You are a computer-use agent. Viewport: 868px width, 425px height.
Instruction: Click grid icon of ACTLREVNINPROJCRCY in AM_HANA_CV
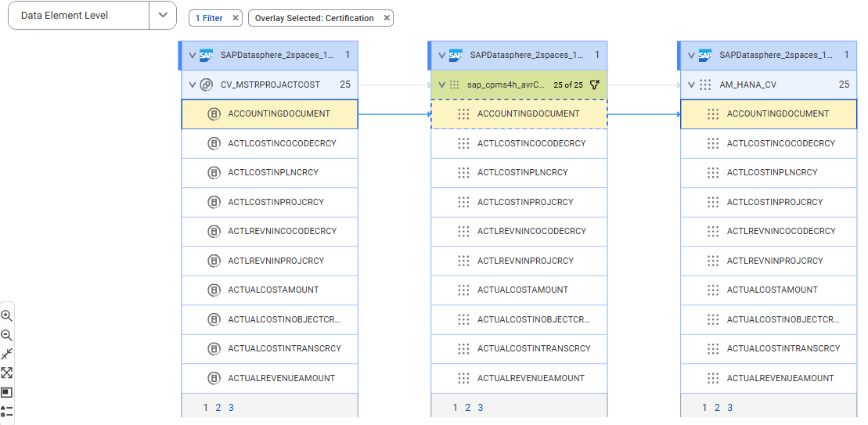coord(713,261)
